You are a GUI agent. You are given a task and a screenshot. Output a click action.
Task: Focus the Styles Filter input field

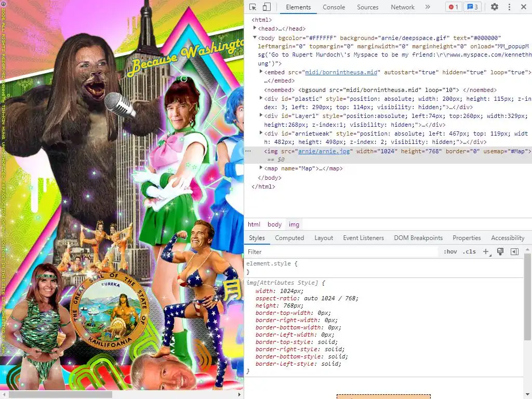341,252
